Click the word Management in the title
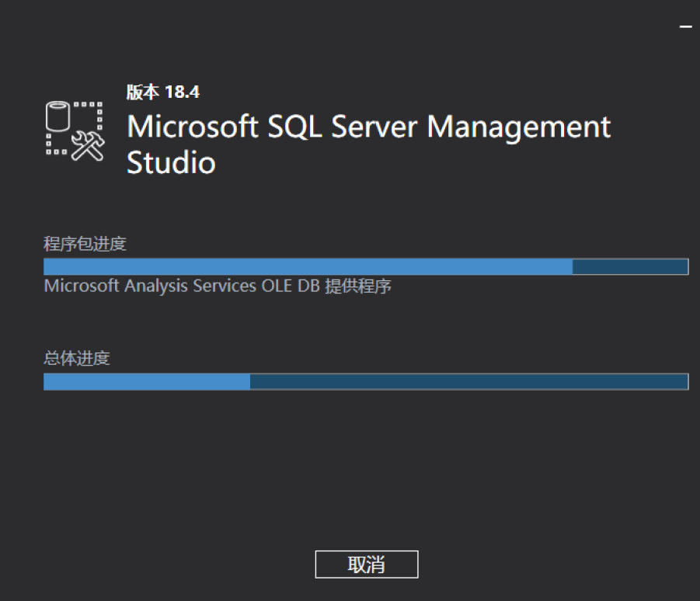 pyautogui.click(x=519, y=127)
